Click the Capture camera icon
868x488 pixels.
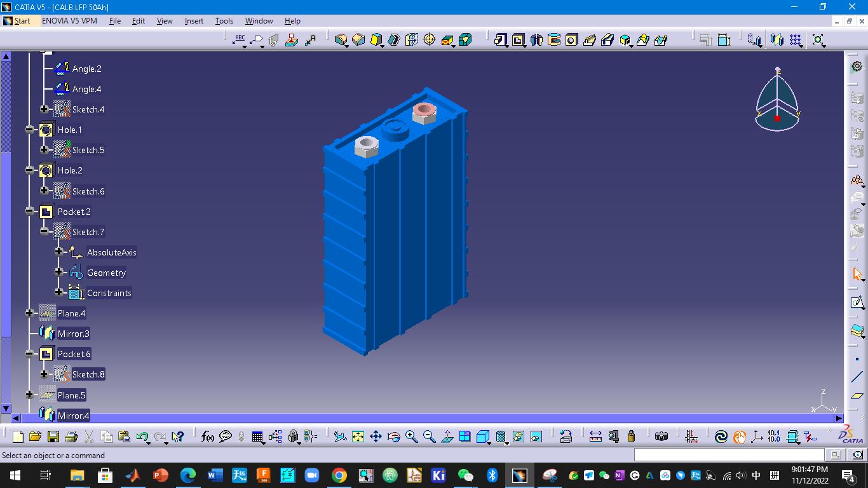tap(661, 437)
